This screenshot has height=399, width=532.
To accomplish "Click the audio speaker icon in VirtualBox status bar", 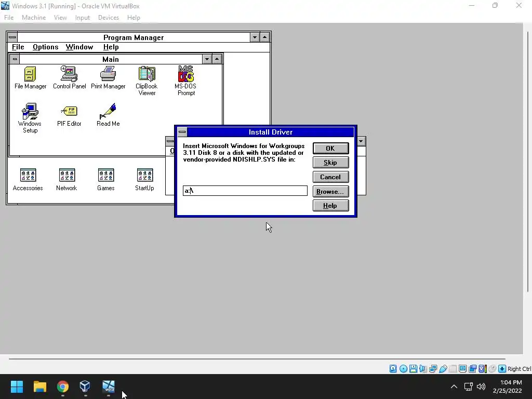I will pyautogui.click(x=423, y=369).
